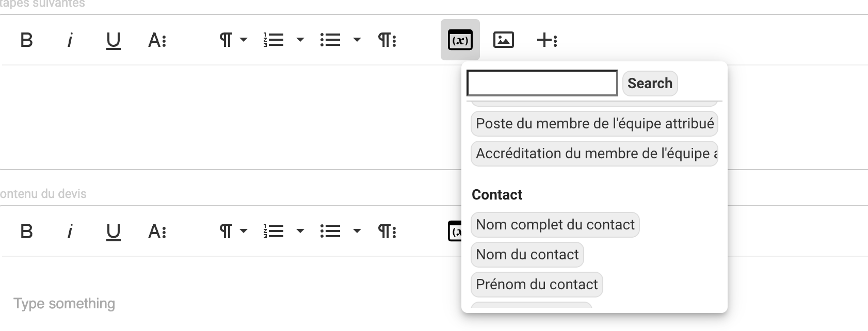Toggle Bold in the bottom editor toolbar
The width and height of the screenshot is (868, 331).
pyautogui.click(x=26, y=231)
